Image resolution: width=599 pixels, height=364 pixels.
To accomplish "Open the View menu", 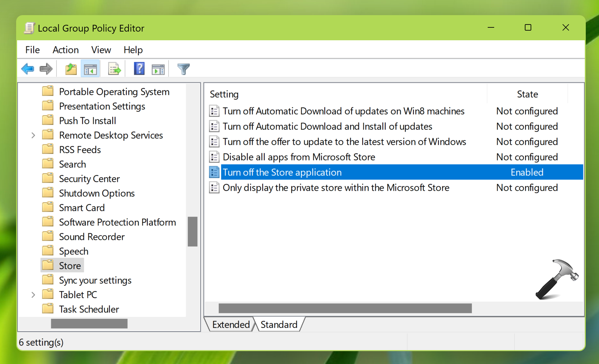I will click(101, 50).
